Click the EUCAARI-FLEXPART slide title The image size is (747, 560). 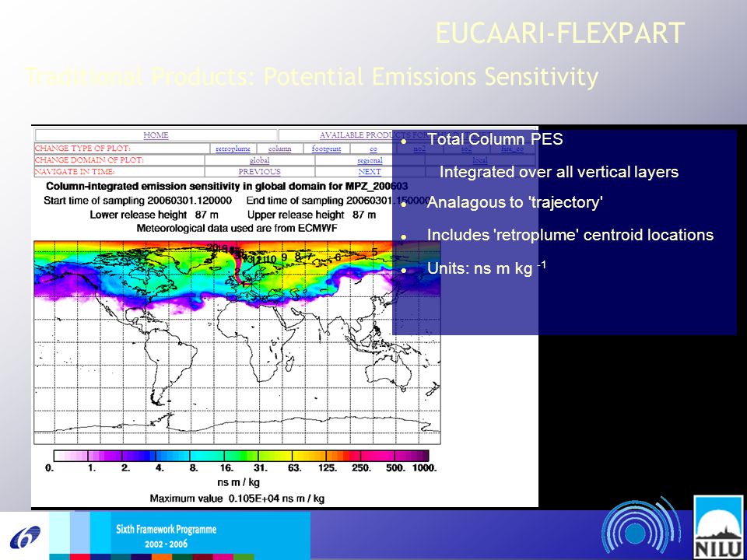(x=560, y=33)
